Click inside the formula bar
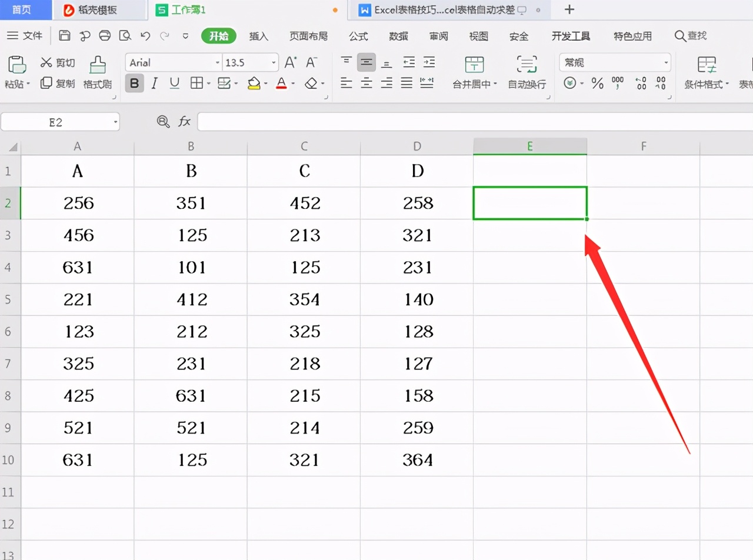Image resolution: width=753 pixels, height=560 pixels. 412,121
